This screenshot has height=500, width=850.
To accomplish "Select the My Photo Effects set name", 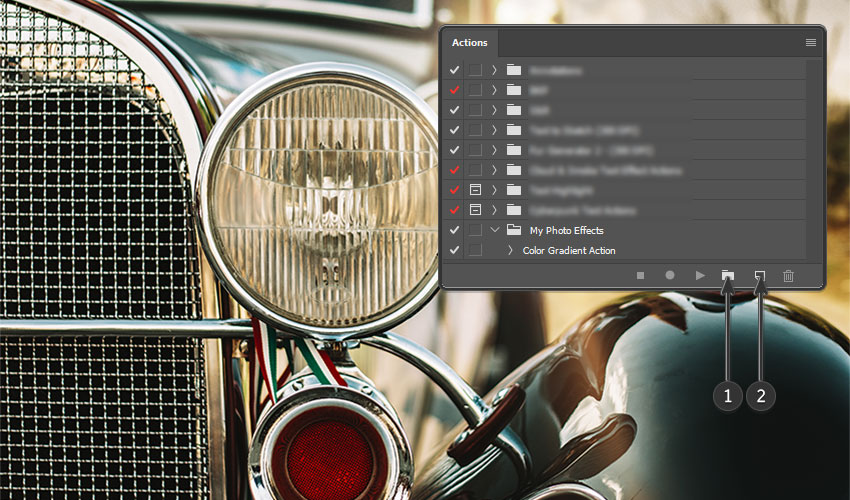I will [x=566, y=230].
